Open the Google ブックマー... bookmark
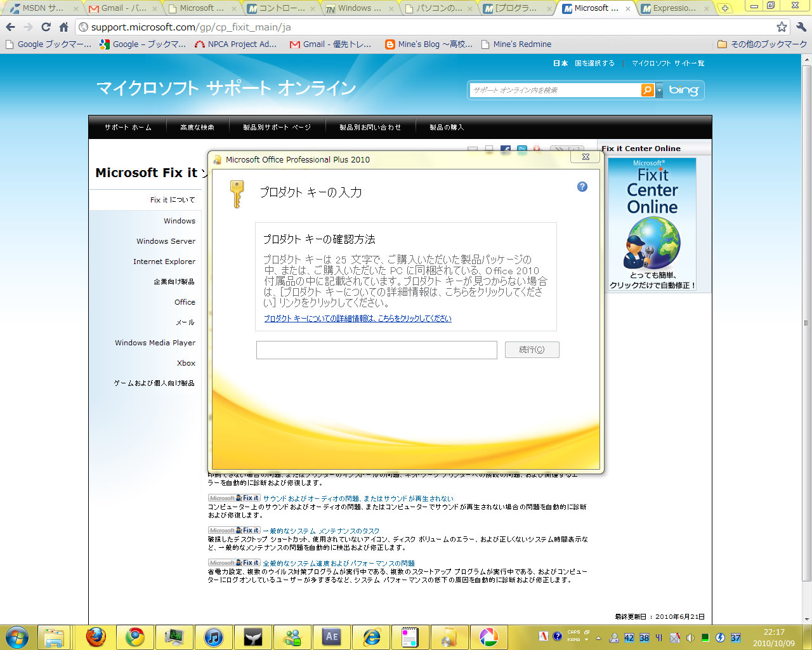812x650 pixels. pos(49,44)
